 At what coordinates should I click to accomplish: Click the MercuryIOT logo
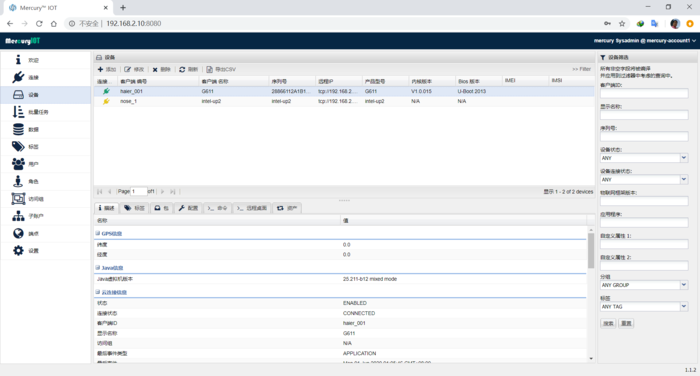pos(23,41)
